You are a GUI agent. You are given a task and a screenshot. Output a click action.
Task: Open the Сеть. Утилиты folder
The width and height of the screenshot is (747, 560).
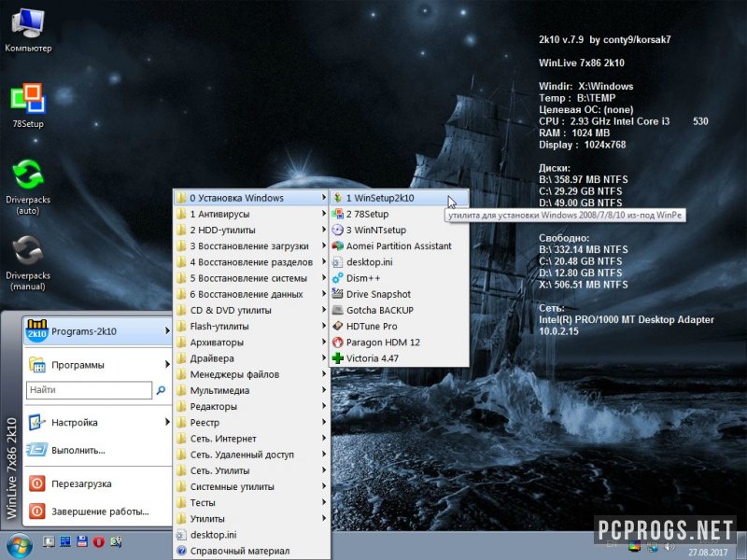coord(251,470)
